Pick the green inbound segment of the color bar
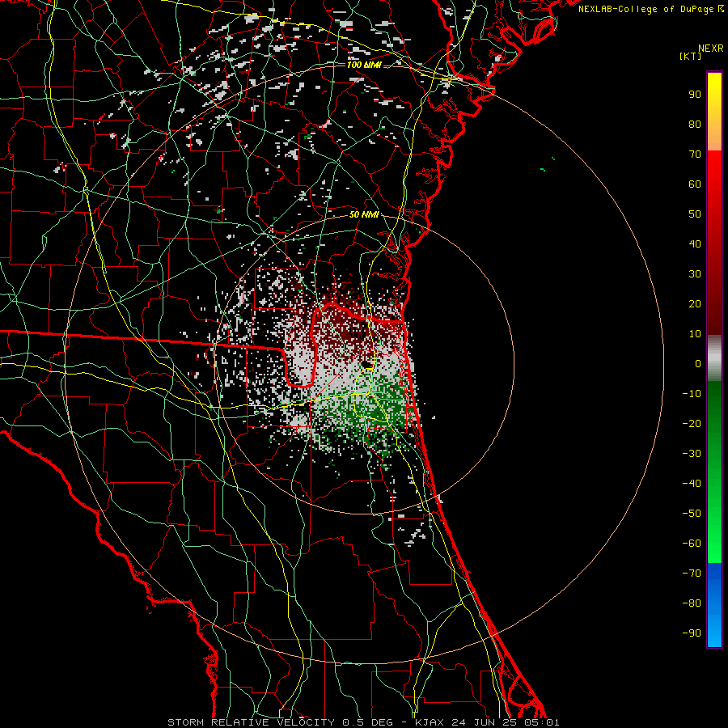Screen dimensions: 728x728 pyautogui.click(x=714, y=472)
